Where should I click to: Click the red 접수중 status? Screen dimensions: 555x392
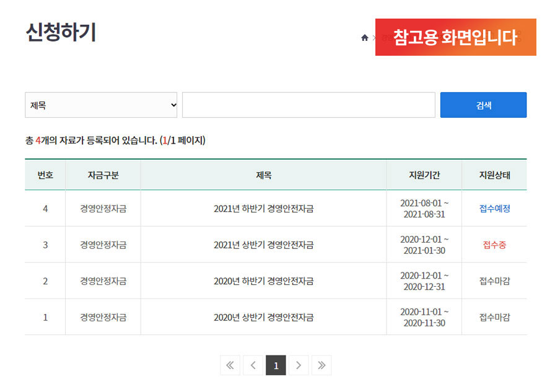click(x=494, y=245)
